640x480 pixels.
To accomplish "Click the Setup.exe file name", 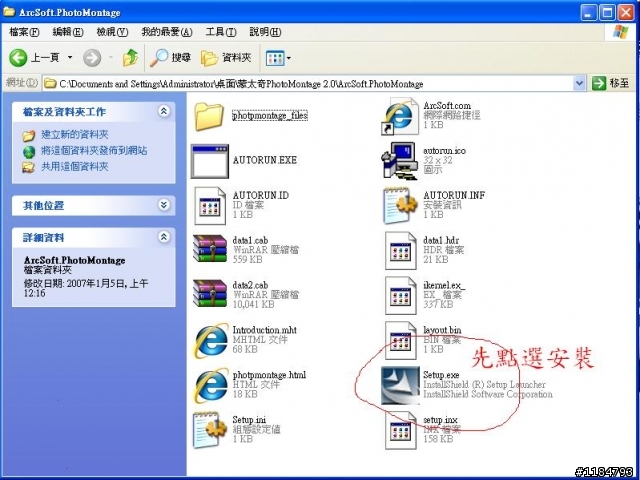I will pyautogui.click(x=441, y=375).
